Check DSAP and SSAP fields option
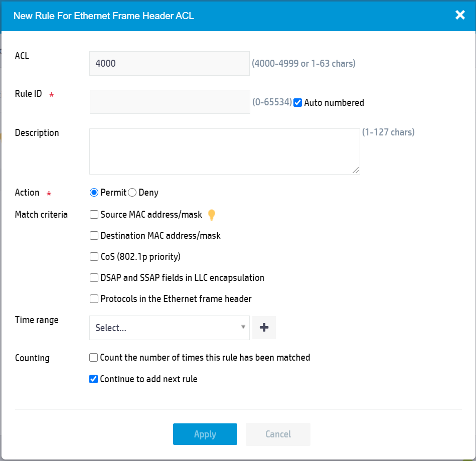 [94, 277]
